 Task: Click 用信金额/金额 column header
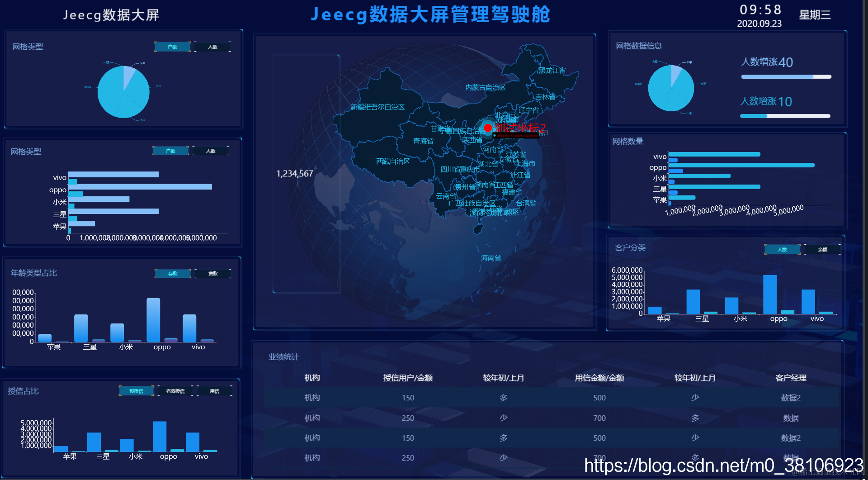(599, 378)
